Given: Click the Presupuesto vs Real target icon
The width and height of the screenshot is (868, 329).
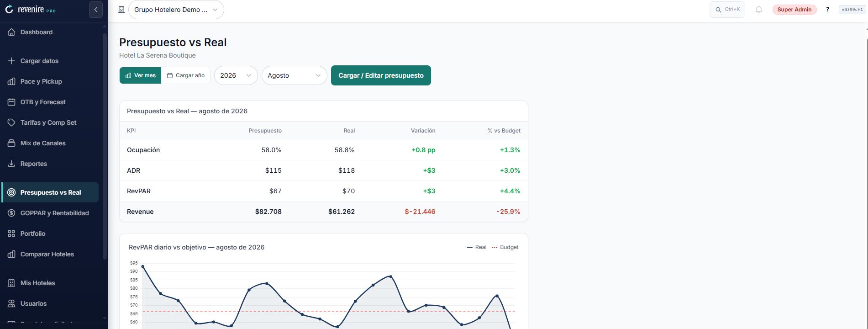Looking at the screenshot, I should 11,192.
